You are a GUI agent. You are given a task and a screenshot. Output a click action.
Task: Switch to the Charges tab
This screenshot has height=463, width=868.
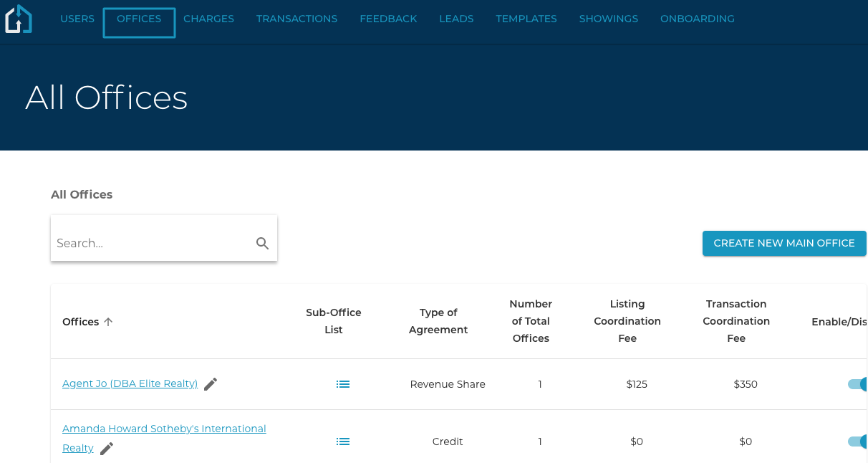[208, 19]
